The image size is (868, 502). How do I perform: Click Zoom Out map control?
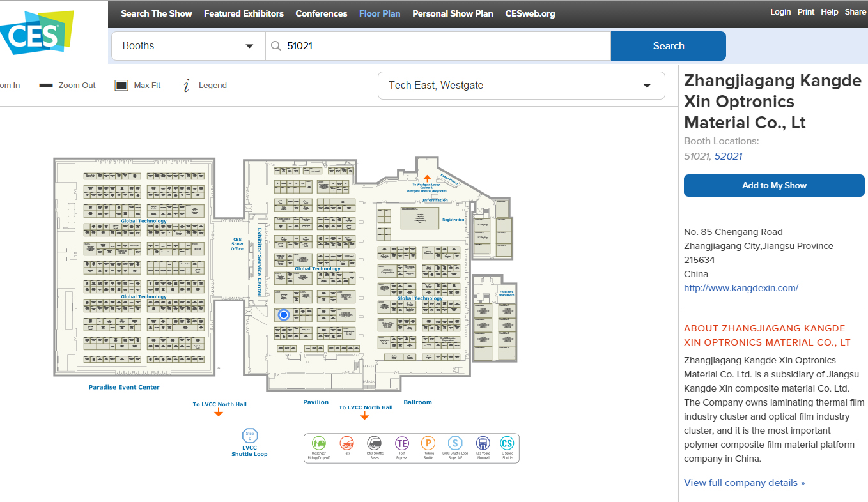coord(67,86)
